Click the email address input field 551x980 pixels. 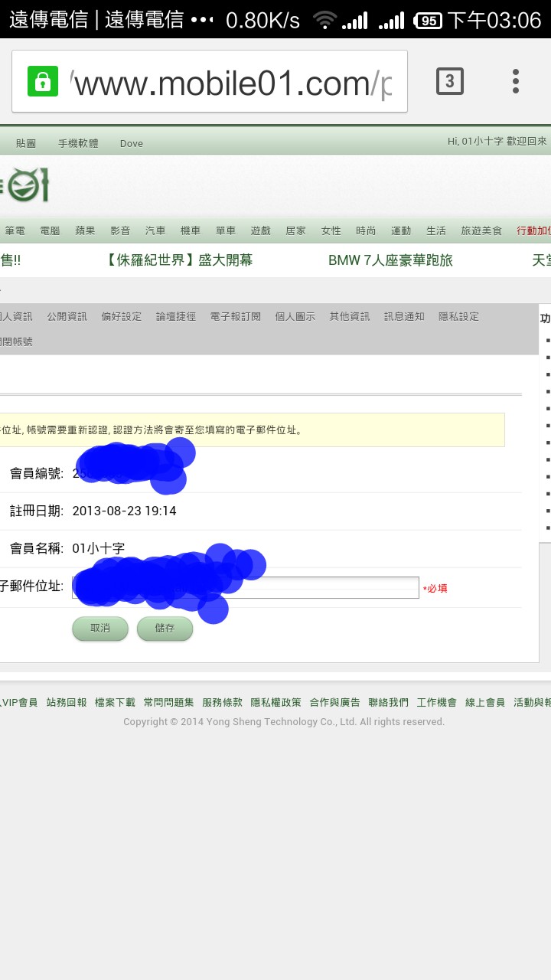246,587
